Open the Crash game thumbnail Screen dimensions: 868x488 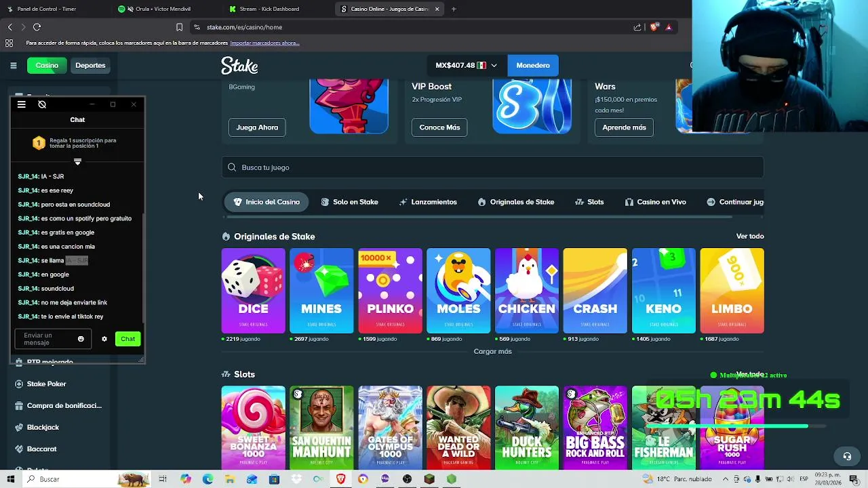pos(595,291)
